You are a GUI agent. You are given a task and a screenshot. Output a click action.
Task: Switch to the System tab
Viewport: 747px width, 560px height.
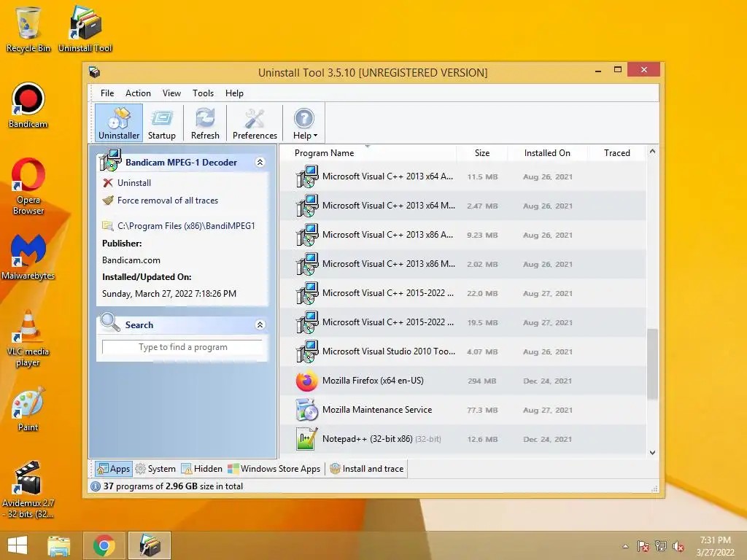(156, 469)
